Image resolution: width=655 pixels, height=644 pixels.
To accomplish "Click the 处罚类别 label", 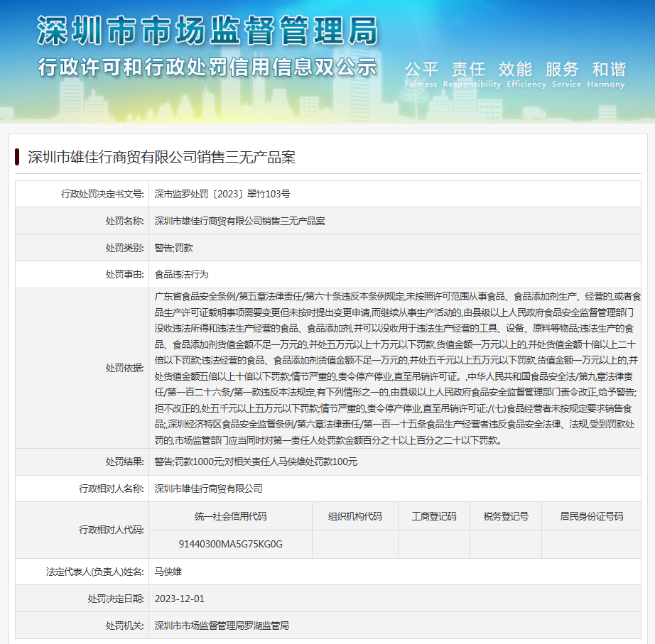I will pyautogui.click(x=124, y=248).
